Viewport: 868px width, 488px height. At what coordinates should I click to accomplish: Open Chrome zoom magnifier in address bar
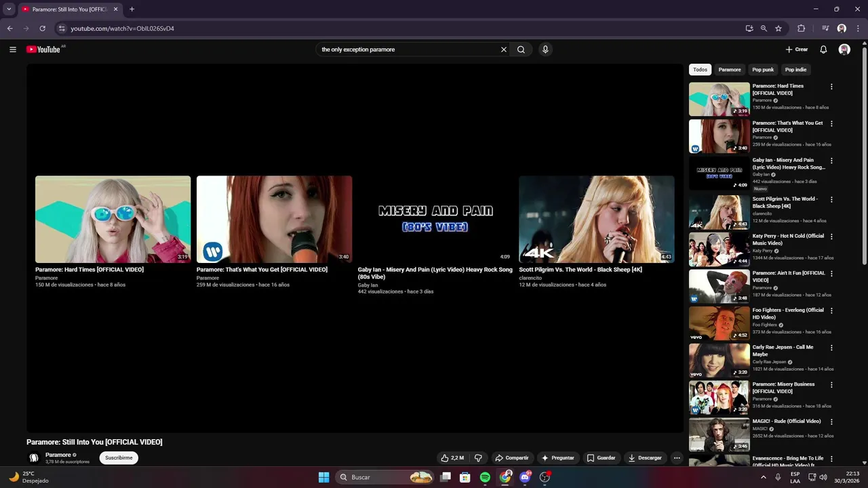764,28
